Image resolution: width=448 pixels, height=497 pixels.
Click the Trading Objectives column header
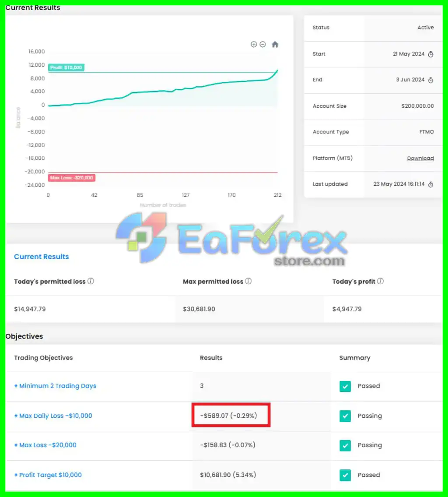[43, 358]
